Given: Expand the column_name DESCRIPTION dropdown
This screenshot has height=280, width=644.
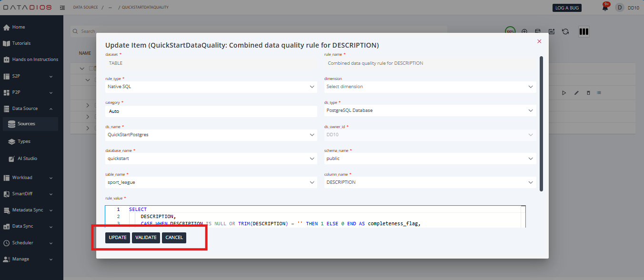Looking at the screenshot, I should click(x=430, y=182).
